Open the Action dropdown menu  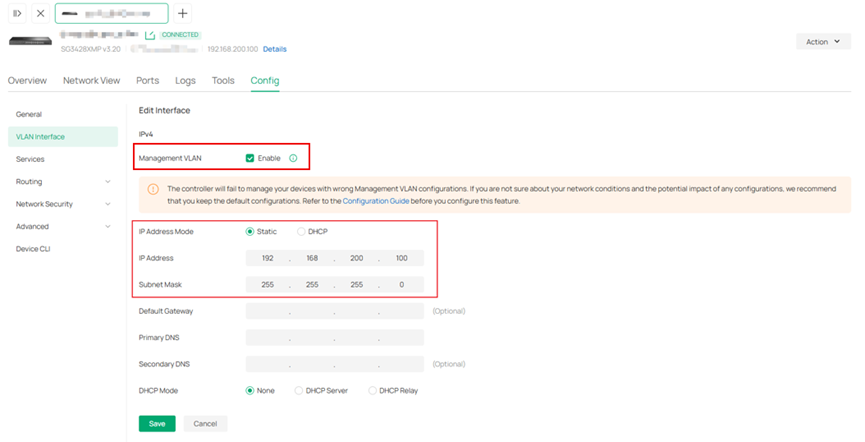pos(823,41)
